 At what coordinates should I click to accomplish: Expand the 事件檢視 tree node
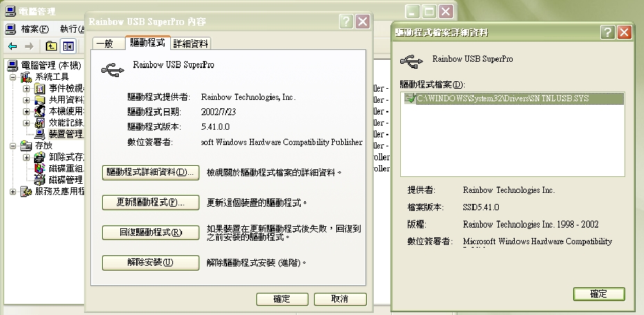pos(26,89)
